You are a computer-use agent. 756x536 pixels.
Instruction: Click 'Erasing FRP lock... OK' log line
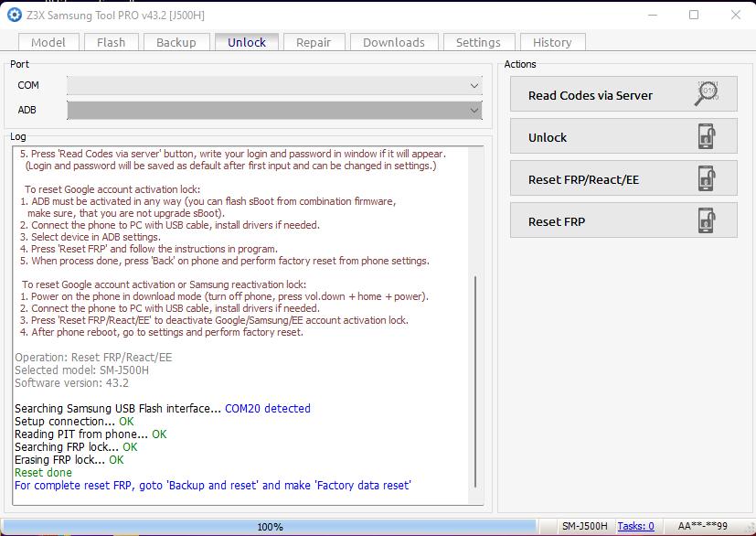[x=69, y=460]
